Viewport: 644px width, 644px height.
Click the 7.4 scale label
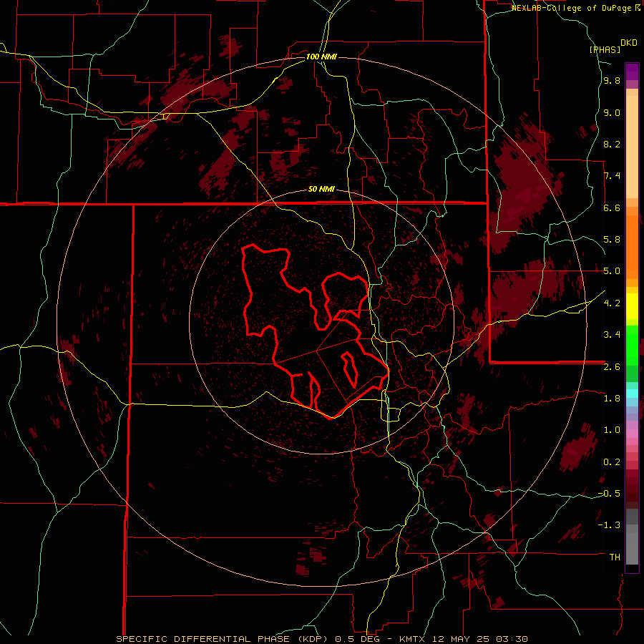pos(612,176)
